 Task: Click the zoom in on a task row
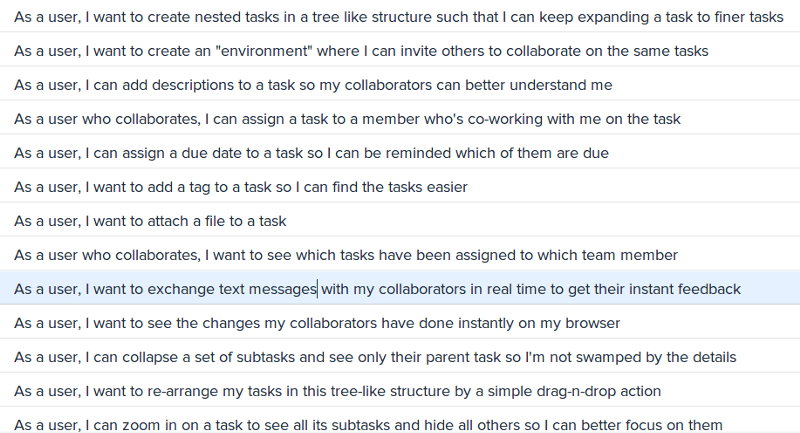coord(400,422)
